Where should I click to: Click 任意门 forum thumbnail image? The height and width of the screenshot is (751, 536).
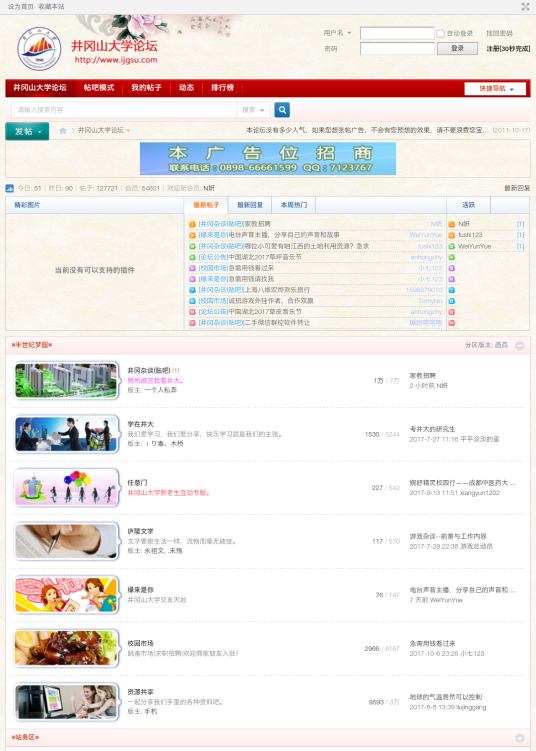pos(66,488)
